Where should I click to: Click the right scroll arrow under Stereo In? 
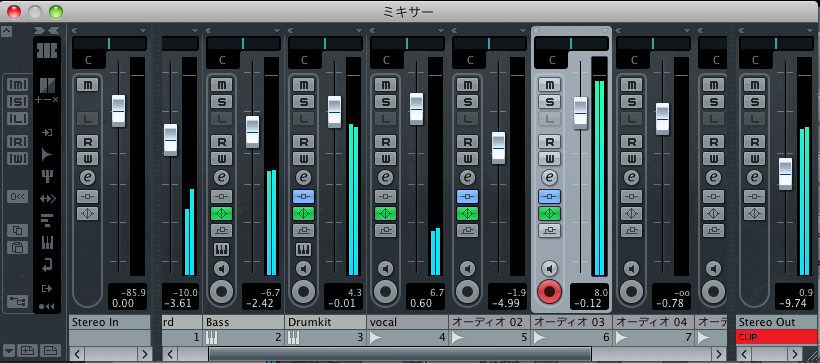144,354
